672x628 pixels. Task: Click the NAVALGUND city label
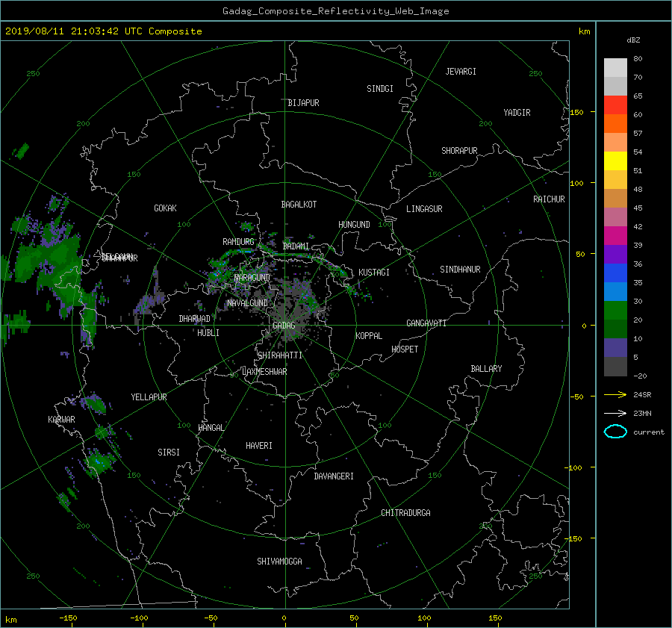247,303
